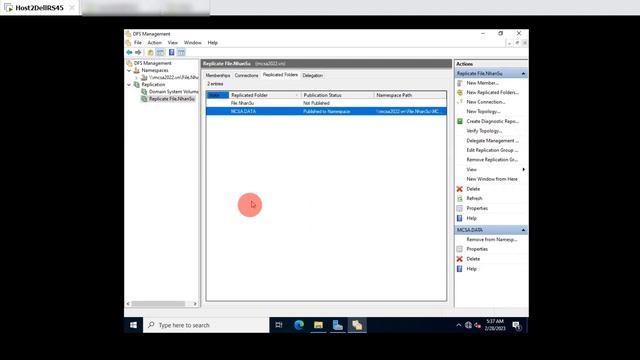Open the File menu

click(x=138, y=42)
